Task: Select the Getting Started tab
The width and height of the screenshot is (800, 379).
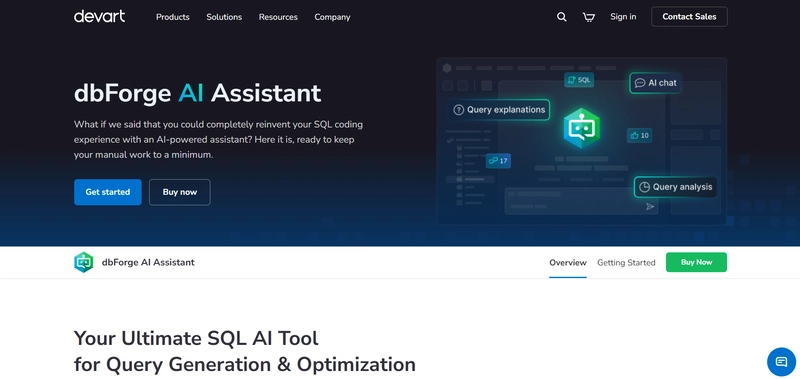Action: click(x=626, y=263)
